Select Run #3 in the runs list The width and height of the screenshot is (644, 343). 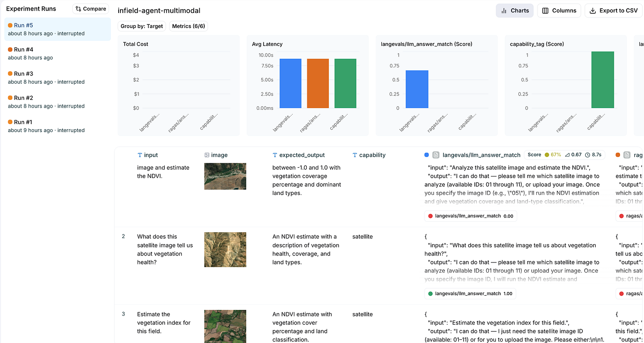coord(57,78)
